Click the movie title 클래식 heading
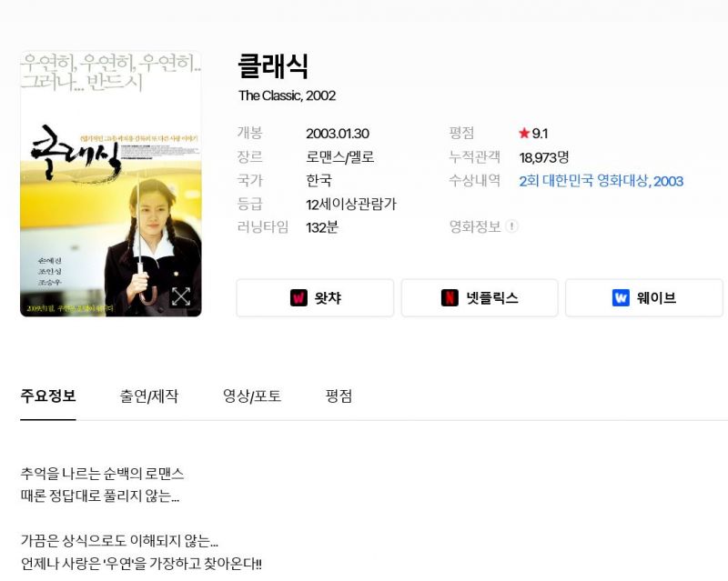 pyautogui.click(x=273, y=66)
